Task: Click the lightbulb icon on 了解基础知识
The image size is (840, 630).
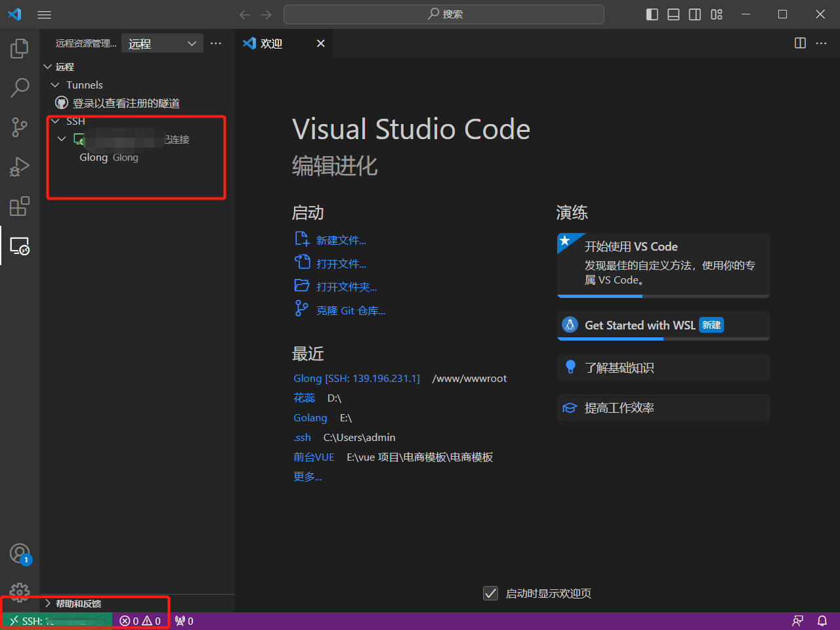Action: [570, 367]
